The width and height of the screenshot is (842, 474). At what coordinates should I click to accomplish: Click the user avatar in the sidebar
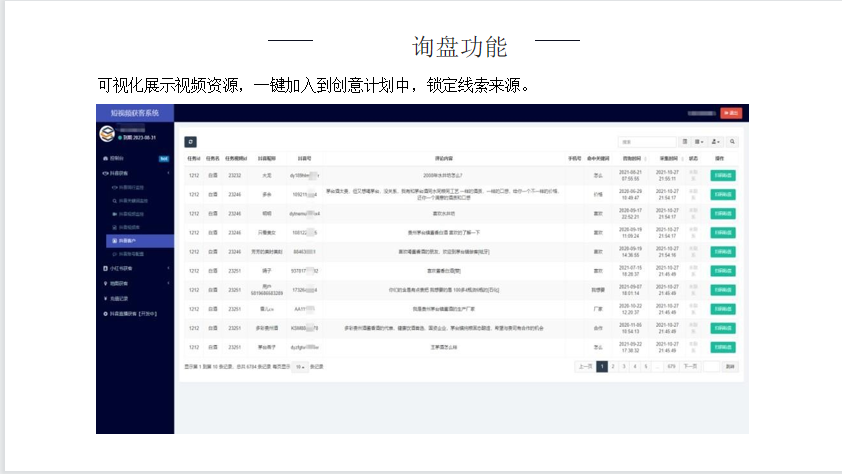click(x=107, y=133)
